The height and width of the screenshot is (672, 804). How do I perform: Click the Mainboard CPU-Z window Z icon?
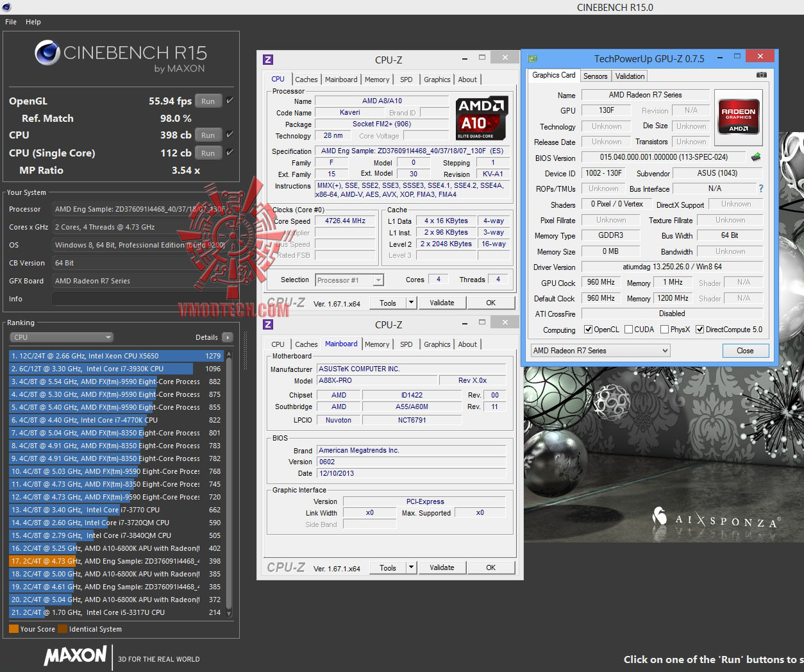[268, 324]
